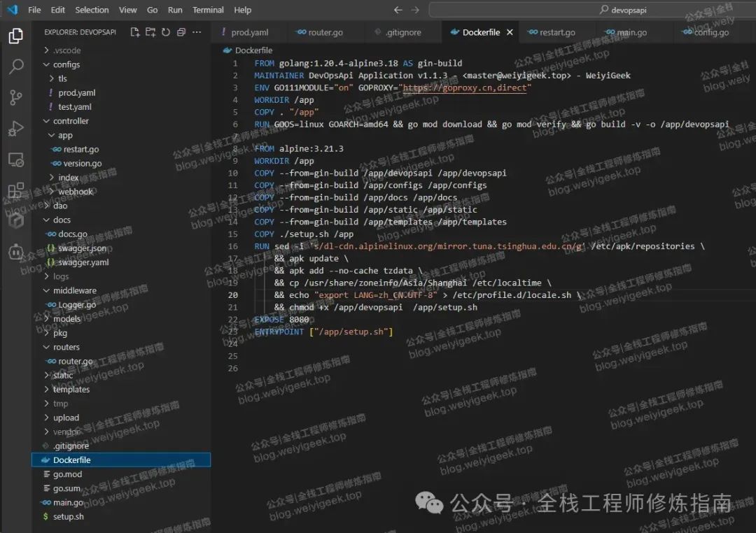Expand the index folder
This screenshot has height=533, width=756.
(x=121, y=178)
